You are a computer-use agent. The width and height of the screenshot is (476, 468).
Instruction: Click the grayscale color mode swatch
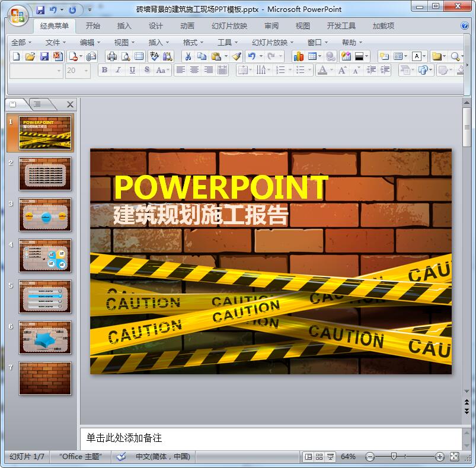pos(359,56)
